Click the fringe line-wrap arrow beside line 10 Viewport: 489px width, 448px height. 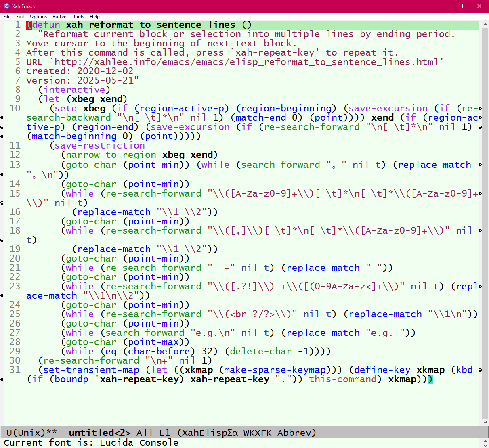[x=2, y=117]
